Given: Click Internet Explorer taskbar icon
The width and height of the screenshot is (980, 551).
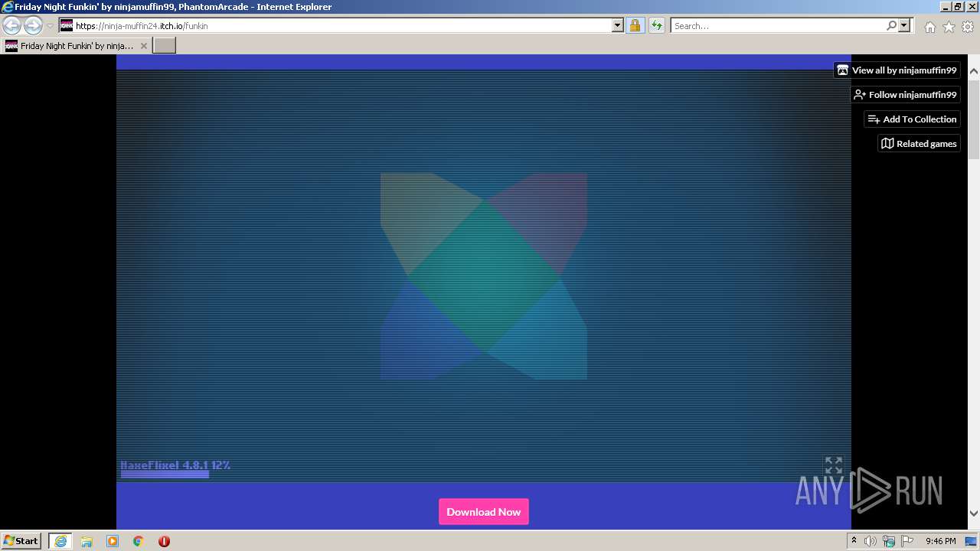Looking at the screenshot, I should [x=60, y=541].
